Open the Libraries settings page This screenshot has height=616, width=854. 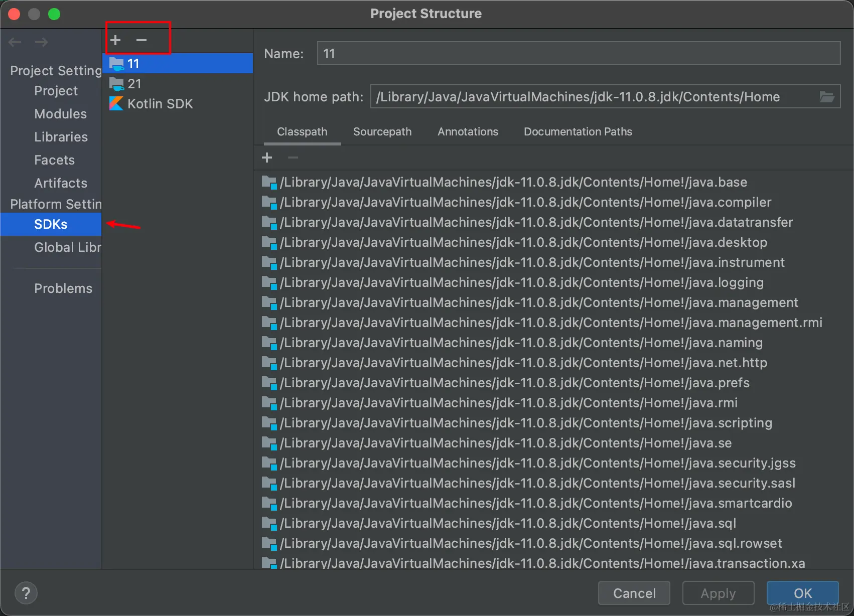click(x=61, y=137)
